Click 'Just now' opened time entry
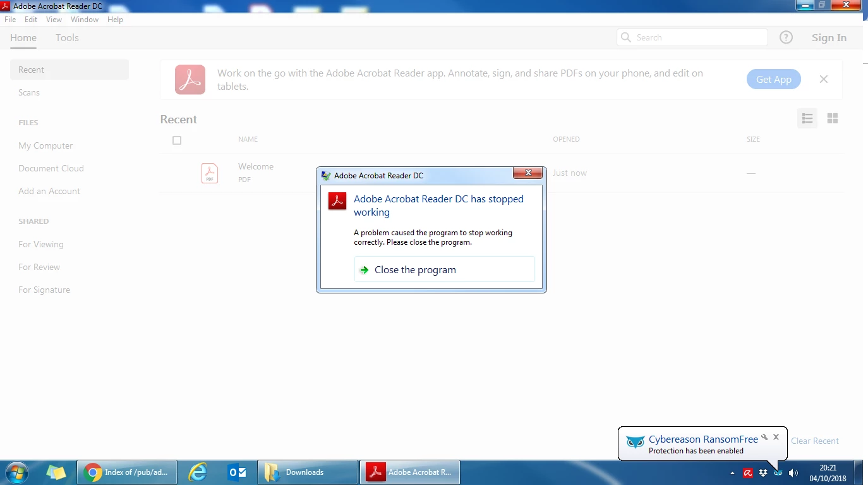This screenshot has height=485, width=868. 570,173
